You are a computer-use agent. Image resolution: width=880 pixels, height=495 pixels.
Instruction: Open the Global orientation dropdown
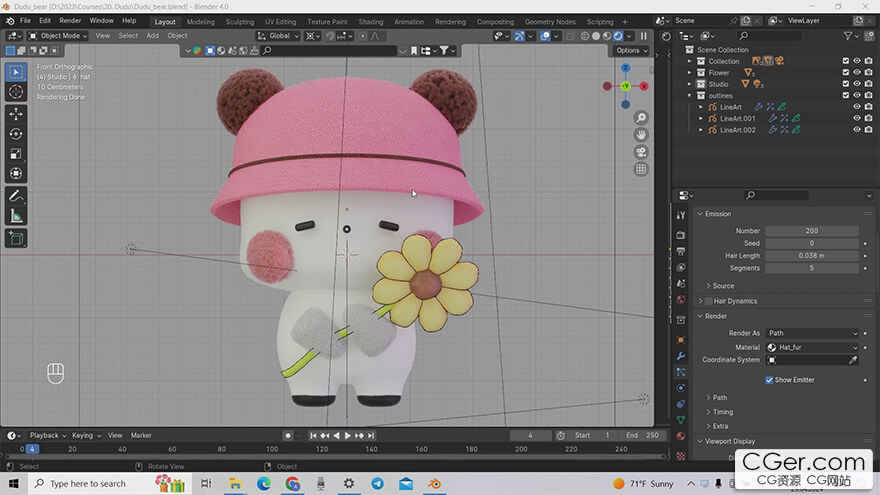tap(278, 36)
